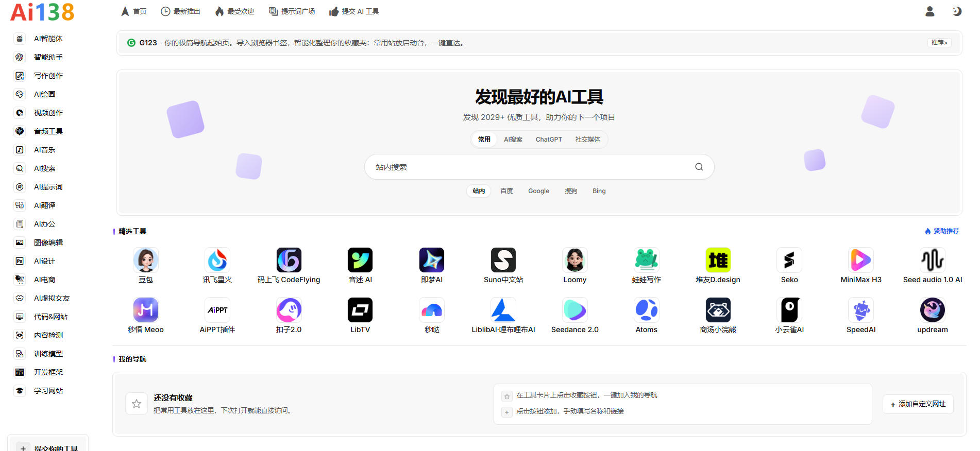980x451 pixels.
Task: Toggle dark mode moon icon
Action: click(957, 11)
